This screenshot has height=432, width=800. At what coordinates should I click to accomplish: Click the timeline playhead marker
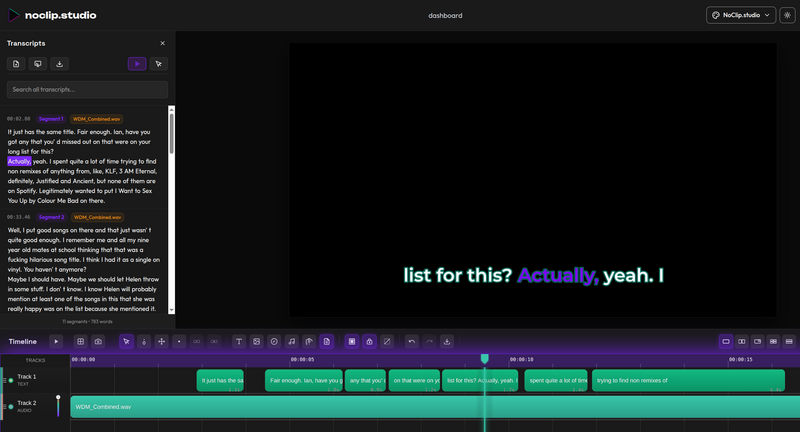pos(485,359)
